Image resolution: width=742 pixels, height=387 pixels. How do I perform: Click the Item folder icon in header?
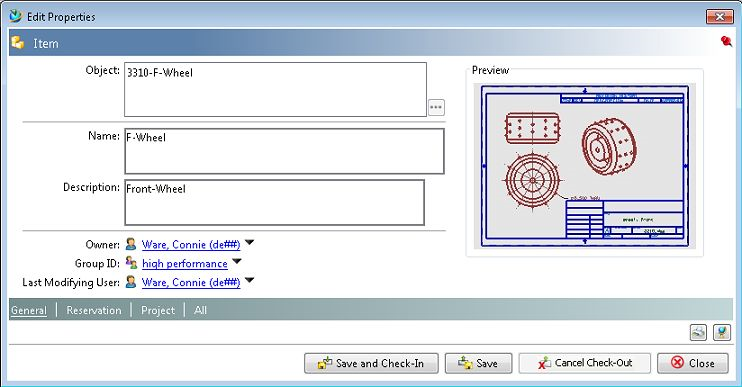click(x=18, y=43)
